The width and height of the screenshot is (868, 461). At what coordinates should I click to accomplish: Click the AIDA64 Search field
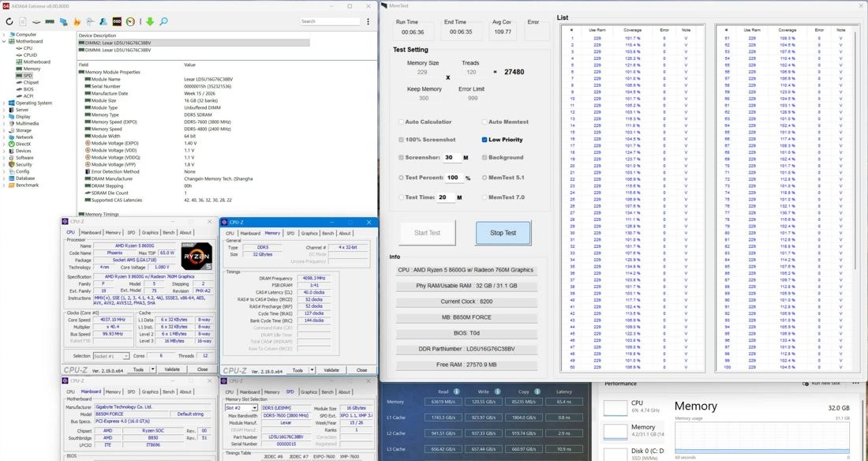329,21
